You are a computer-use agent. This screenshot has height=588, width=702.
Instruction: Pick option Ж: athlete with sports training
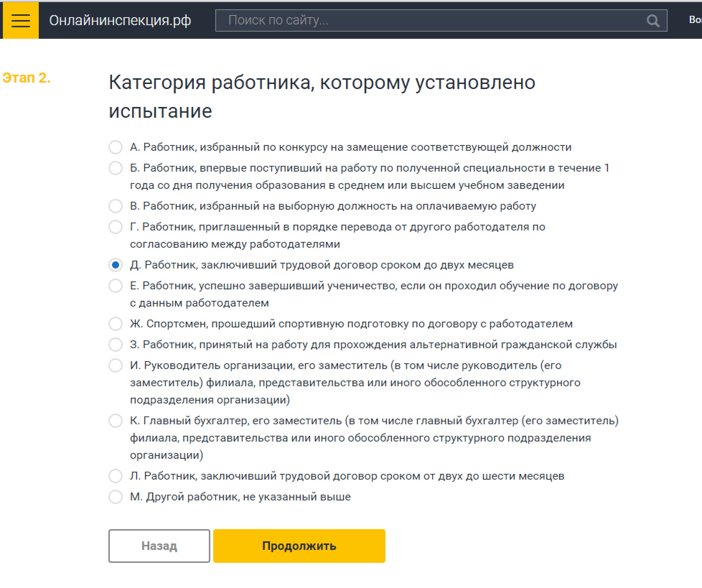coord(116,324)
